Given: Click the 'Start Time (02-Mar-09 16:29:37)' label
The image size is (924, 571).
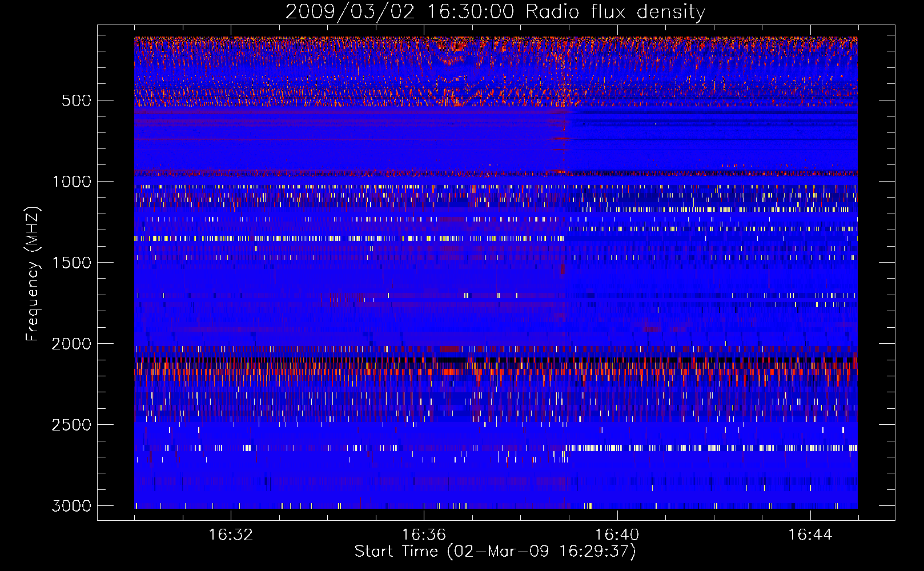Looking at the screenshot, I should tap(495, 552).
